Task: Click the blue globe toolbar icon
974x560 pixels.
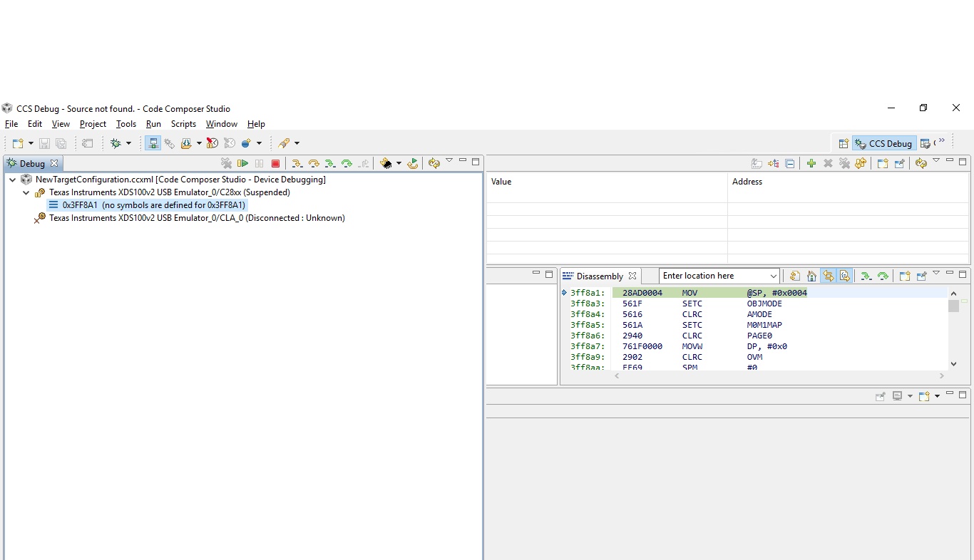Action: [246, 143]
